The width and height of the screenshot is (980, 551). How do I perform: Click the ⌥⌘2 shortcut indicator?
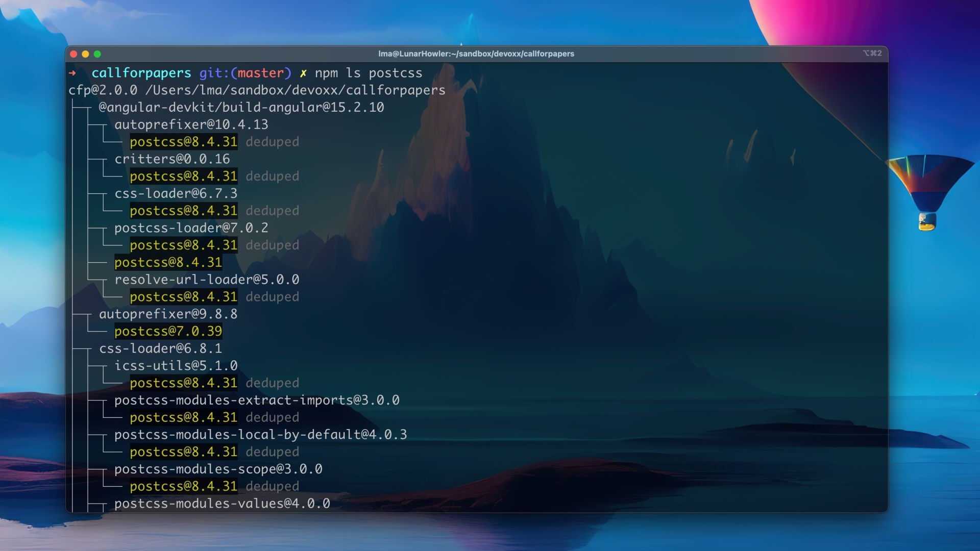(x=872, y=54)
